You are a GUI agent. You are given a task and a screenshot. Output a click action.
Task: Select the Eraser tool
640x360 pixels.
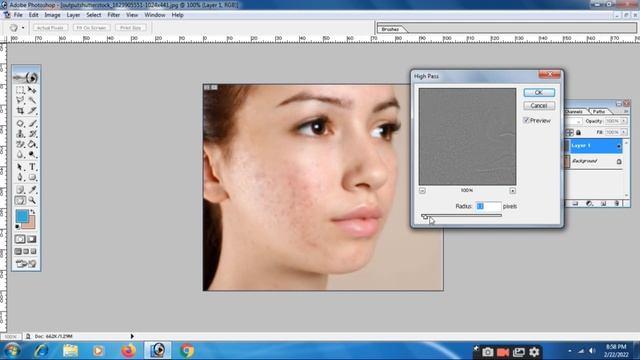[x=20, y=144]
